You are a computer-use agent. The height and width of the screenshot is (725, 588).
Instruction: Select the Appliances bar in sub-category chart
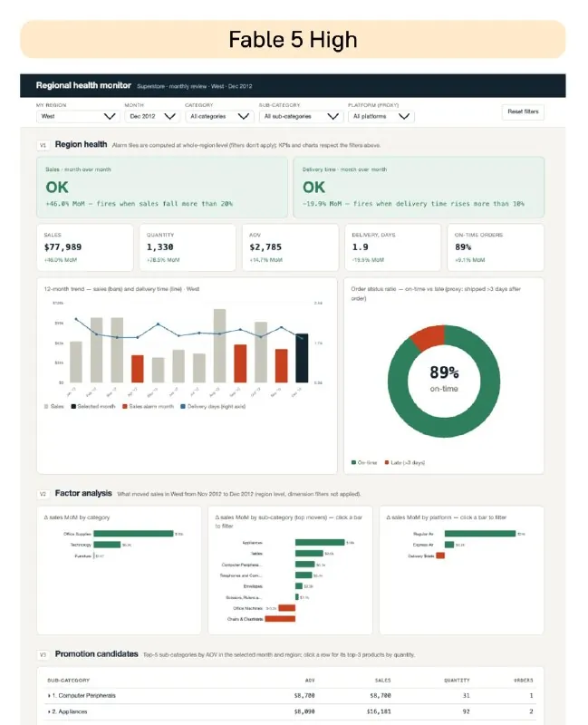tap(320, 542)
